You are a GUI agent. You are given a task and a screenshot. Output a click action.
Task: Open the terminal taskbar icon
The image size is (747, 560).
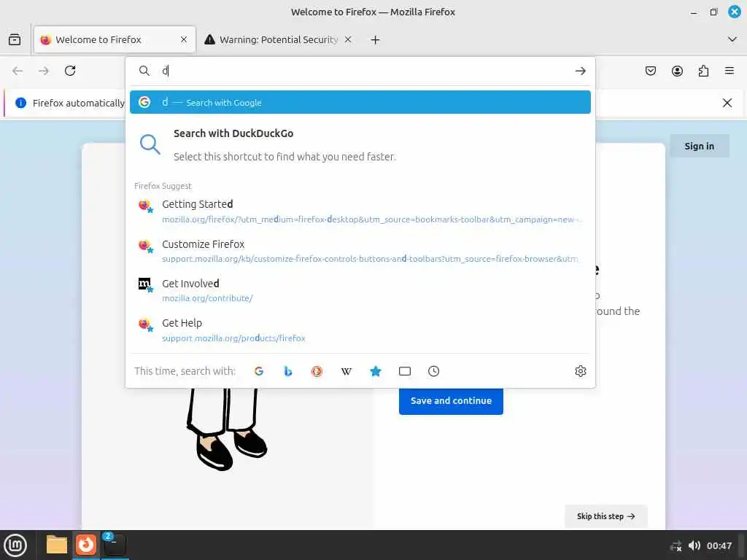tap(115, 545)
